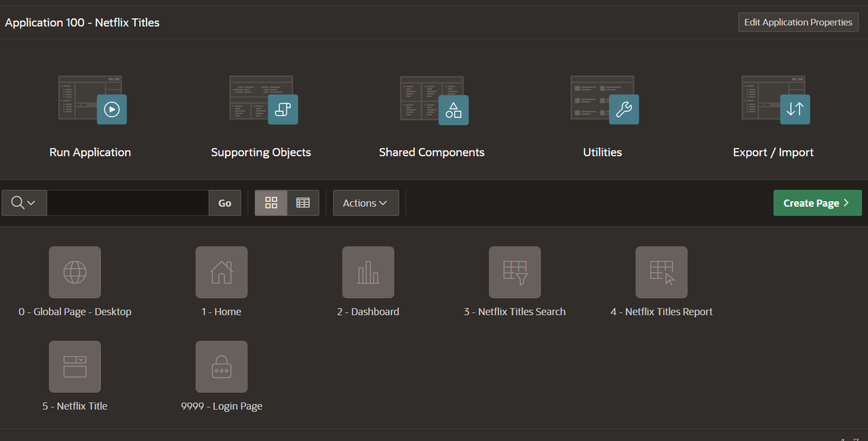This screenshot has height=441, width=868.
Task: Open the Global Page globe icon
Action: pos(75,272)
